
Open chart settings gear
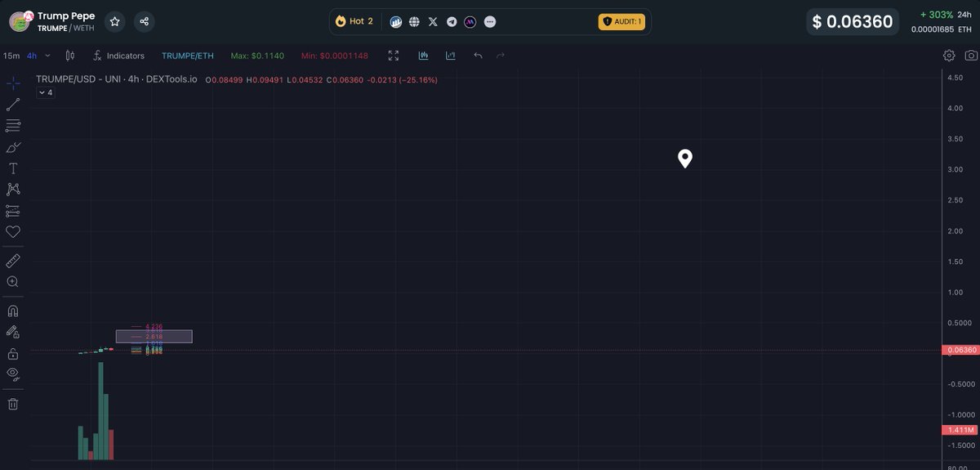(x=949, y=56)
